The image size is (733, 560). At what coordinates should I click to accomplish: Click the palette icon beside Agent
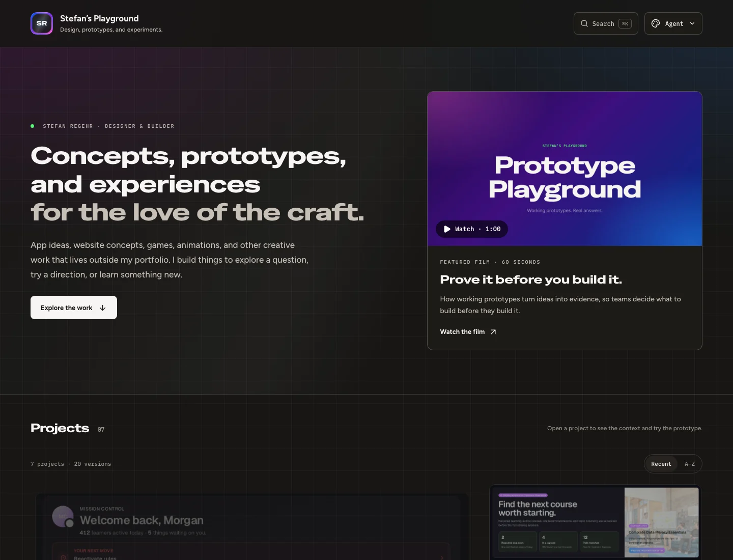pyautogui.click(x=656, y=23)
